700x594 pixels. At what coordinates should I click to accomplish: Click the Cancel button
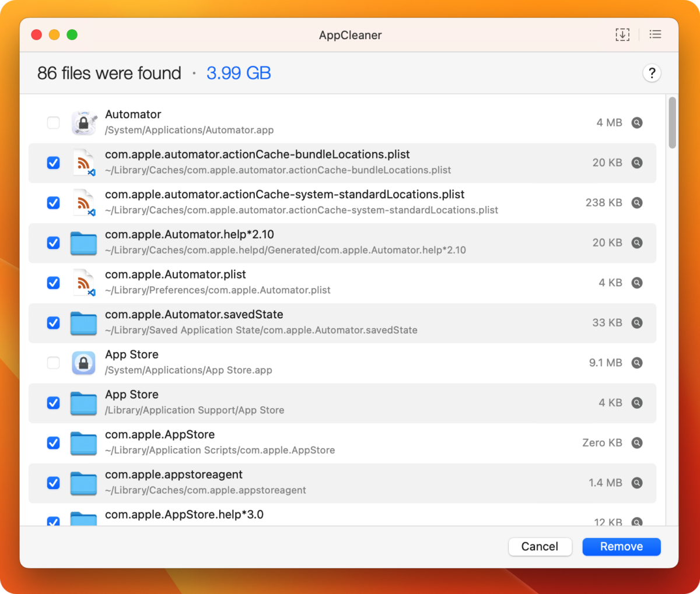540,547
